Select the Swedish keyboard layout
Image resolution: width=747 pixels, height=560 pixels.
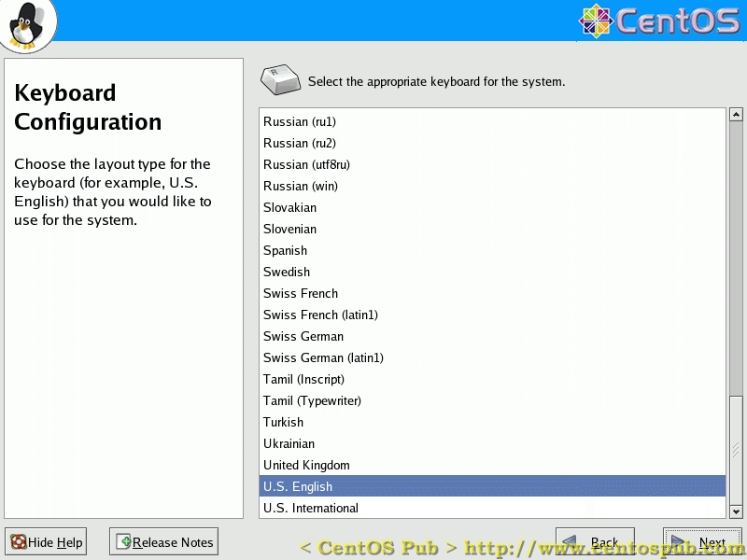(x=287, y=272)
